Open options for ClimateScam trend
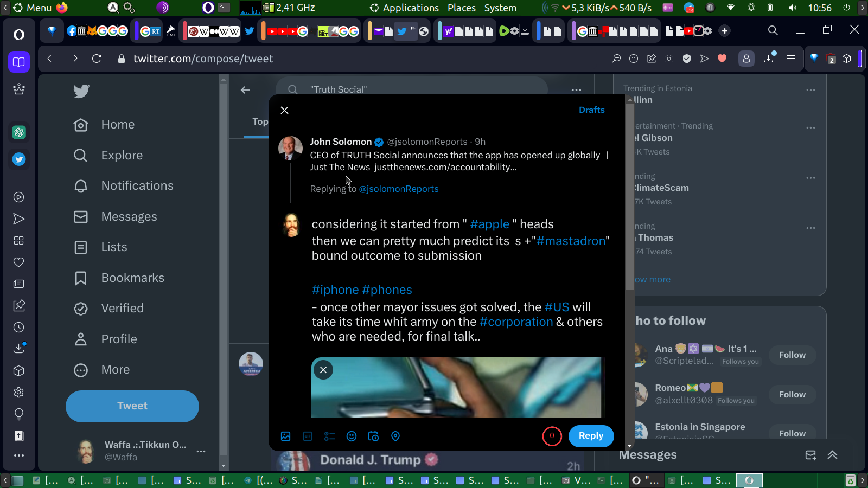Screen dimensions: 868x488 pos(810,178)
